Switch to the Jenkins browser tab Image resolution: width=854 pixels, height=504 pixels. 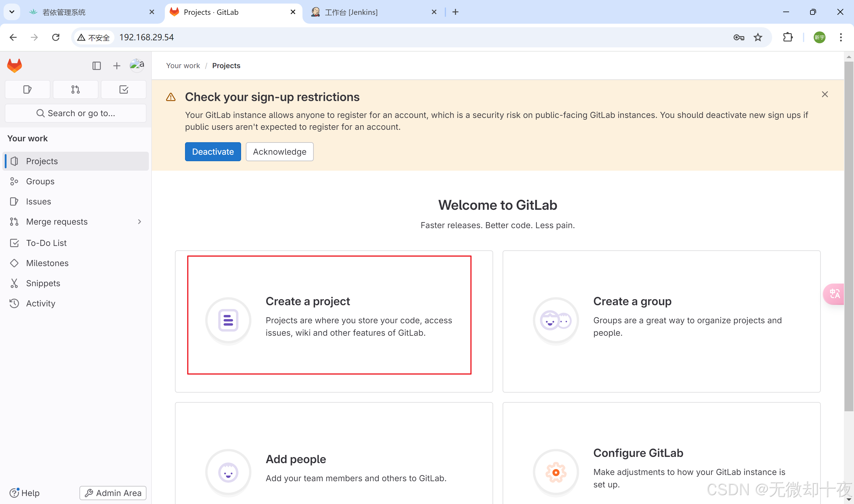(x=351, y=12)
